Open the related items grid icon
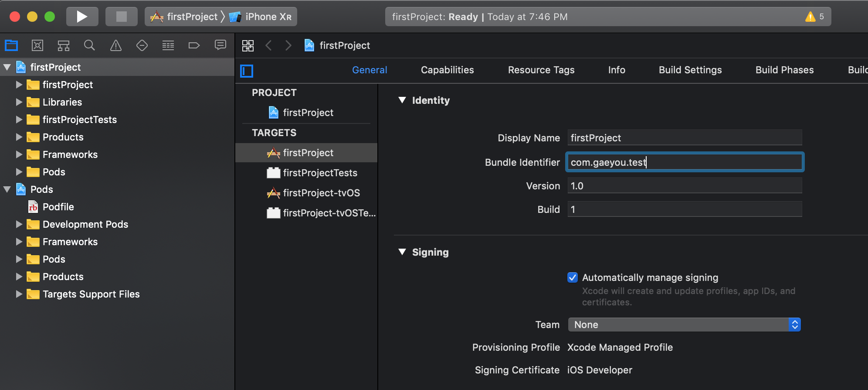 click(248, 45)
